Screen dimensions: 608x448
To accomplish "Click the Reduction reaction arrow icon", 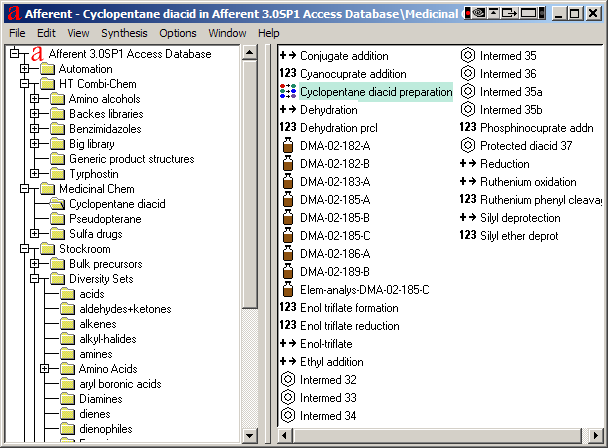I will pyautogui.click(x=468, y=163).
